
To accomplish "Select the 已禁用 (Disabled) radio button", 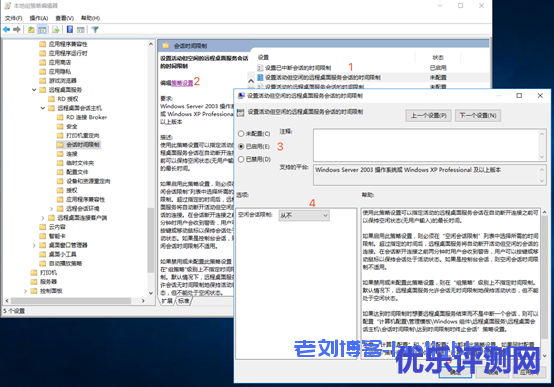I will point(241,159).
